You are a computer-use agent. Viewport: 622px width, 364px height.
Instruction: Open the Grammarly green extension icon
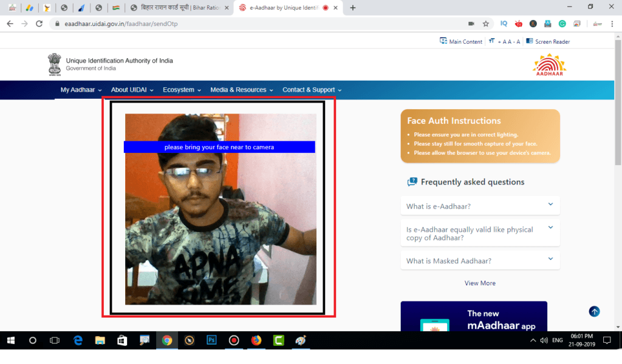562,24
